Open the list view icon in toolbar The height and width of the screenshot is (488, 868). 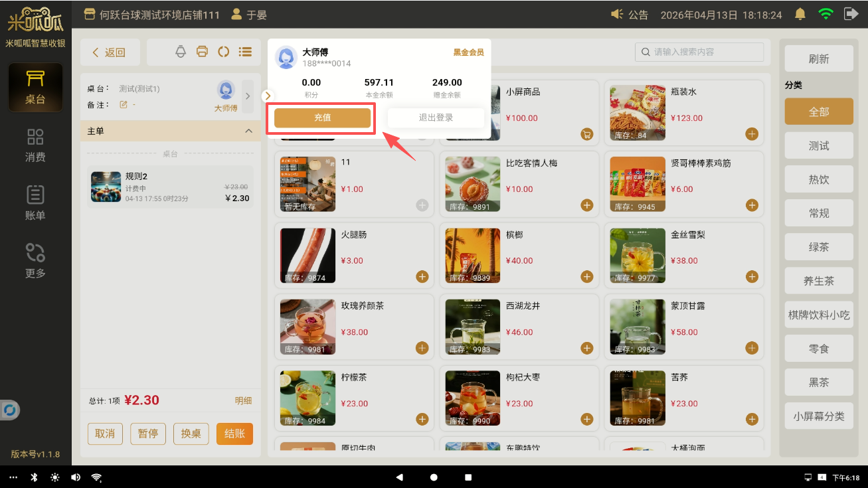pos(245,52)
